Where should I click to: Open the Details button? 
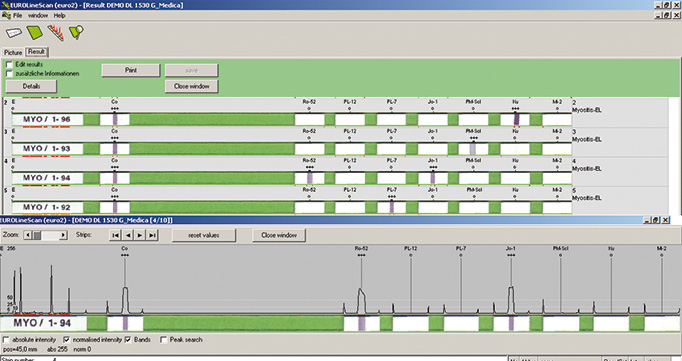pos(31,86)
